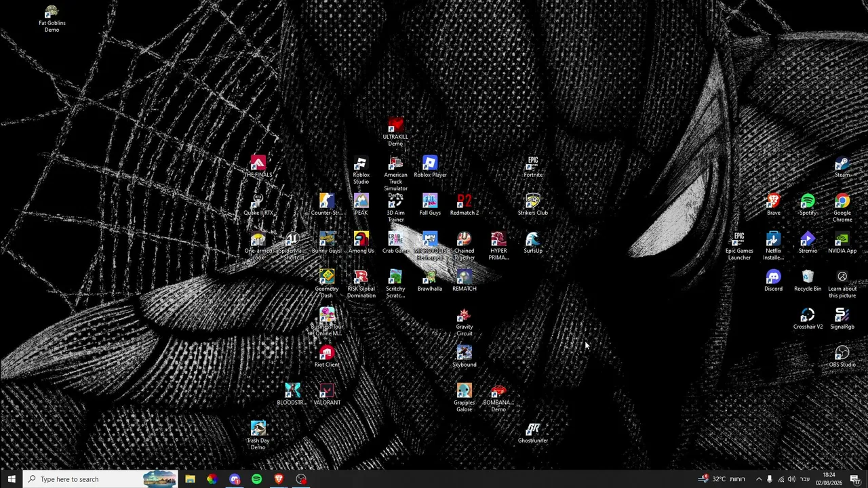The image size is (868, 488).
Task: Select the Trash Day Demo icon
Action: point(258,436)
